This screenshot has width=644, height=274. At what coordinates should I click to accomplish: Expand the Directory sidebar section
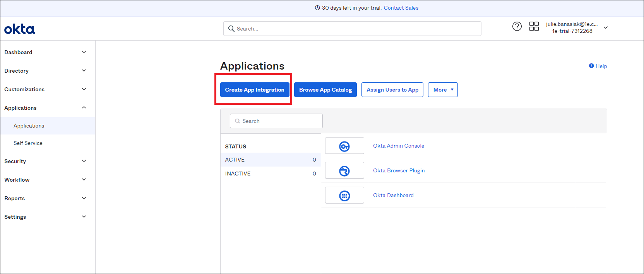pos(84,71)
